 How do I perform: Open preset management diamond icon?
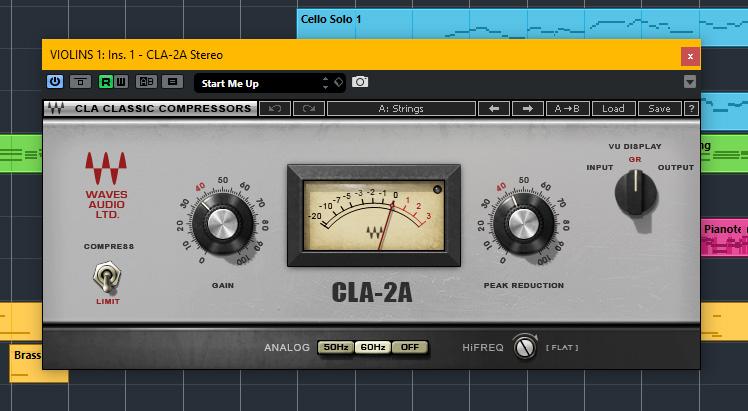pyautogui.click(x=338, y=82)
